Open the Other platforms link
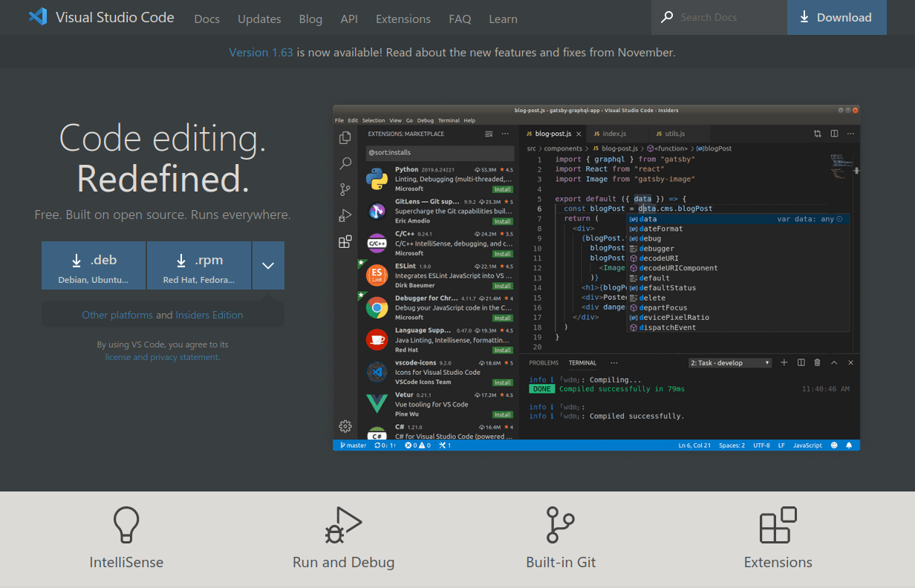 click(x=117, y=315)
